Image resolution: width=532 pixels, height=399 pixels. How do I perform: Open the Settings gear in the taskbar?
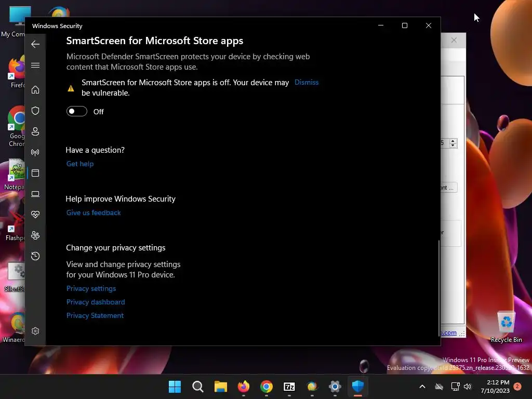[335, 387]
